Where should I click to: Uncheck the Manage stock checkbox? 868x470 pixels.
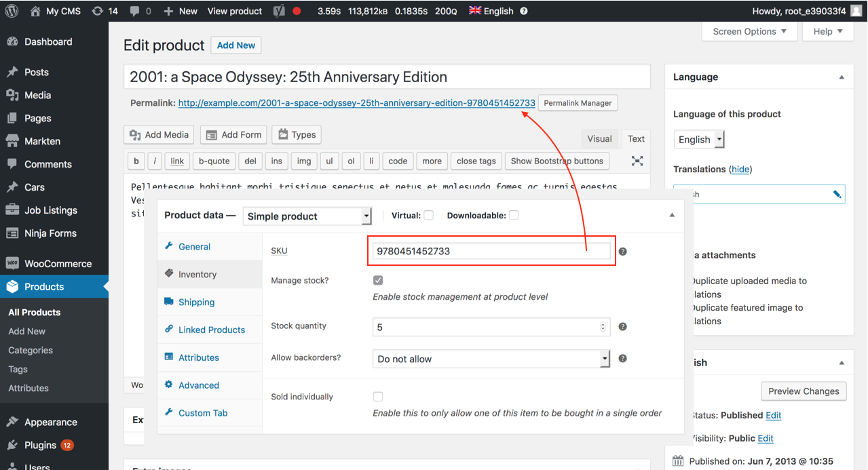378,280
